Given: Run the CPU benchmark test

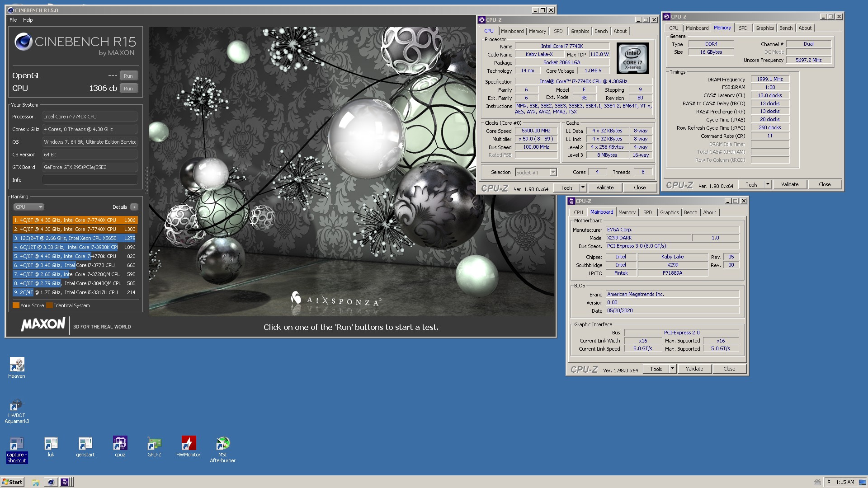Looking at the screenshot, I should [x=128, y=89].
